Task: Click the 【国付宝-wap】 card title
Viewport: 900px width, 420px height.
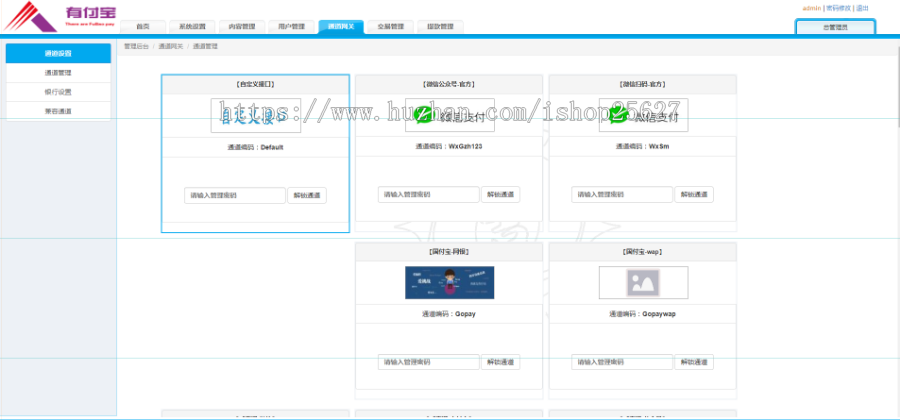Action: 643,252
